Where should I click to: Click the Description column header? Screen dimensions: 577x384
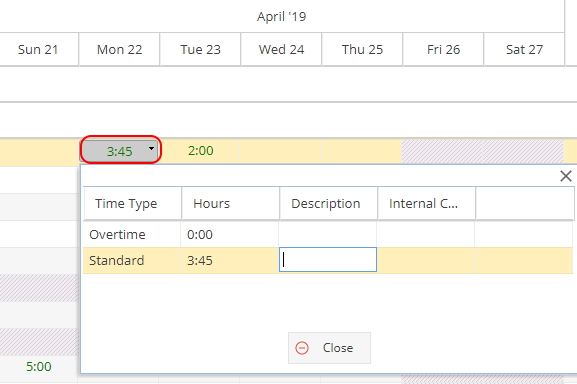[x=329, y=203]
